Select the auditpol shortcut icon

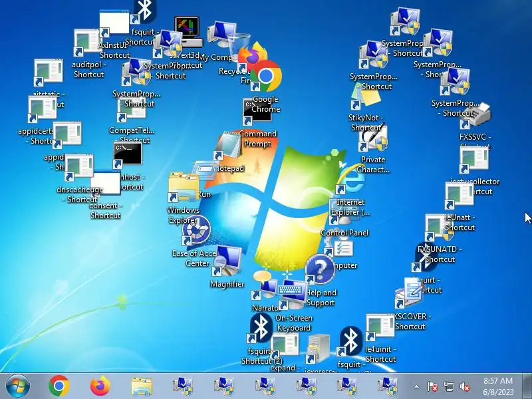88,43
